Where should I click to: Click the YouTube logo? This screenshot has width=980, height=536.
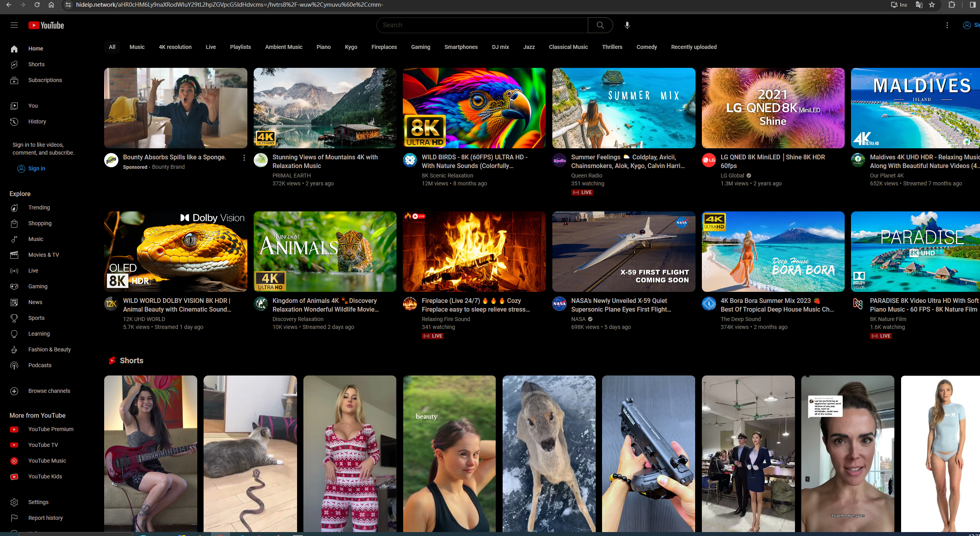click(46, 25)
